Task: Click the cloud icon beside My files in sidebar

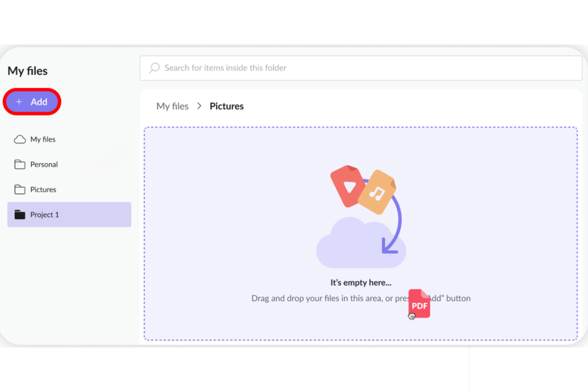Action: pyautogui.click(x=19, y=139)
